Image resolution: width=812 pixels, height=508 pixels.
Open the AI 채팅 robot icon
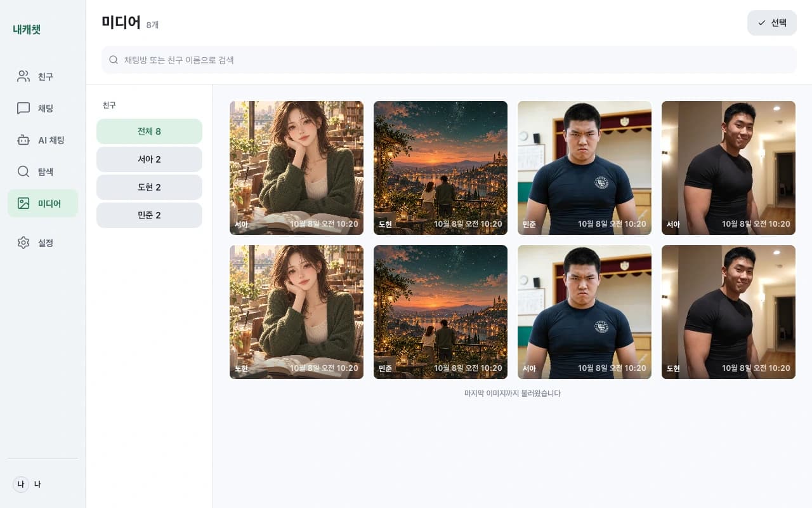click(x=23, y=140)
